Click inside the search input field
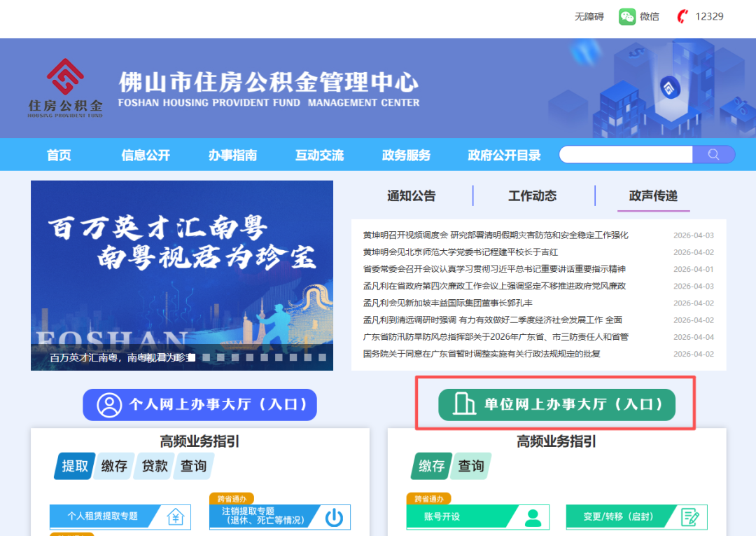The image size is (756, 536). click(x=625, y=155)
